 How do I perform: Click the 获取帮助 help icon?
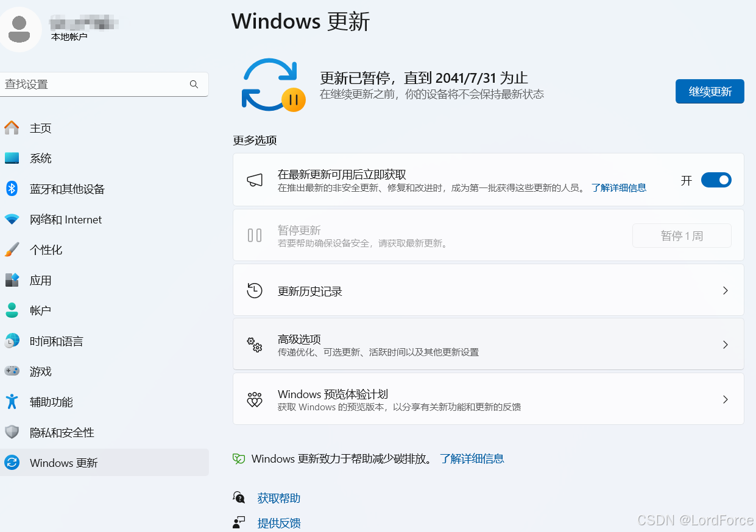click(x=239, y=498)
